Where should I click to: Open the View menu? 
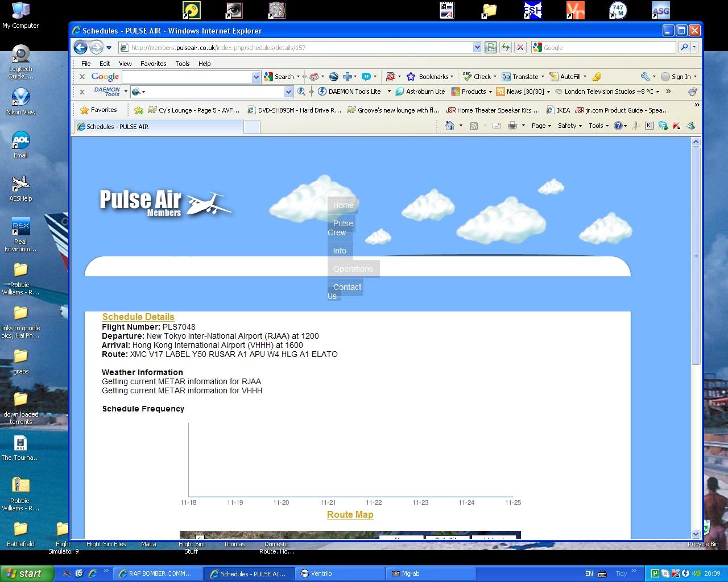125,64
